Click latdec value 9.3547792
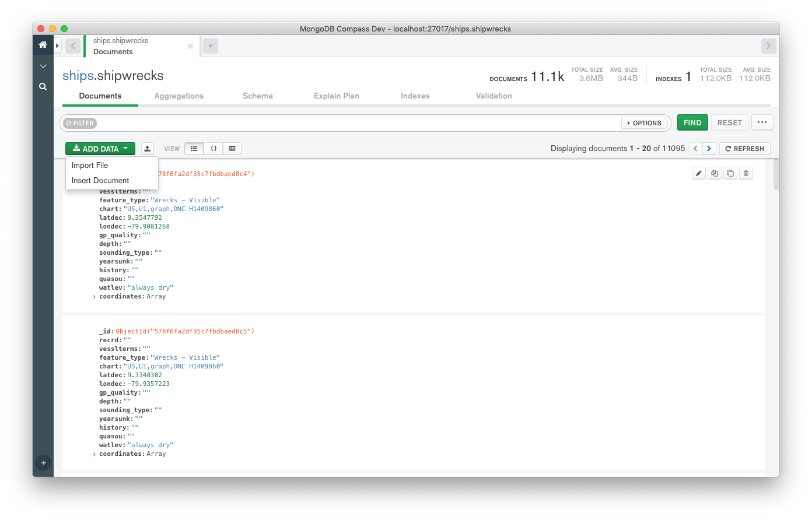This screenshot has height=520, width=812. [145, 217]
